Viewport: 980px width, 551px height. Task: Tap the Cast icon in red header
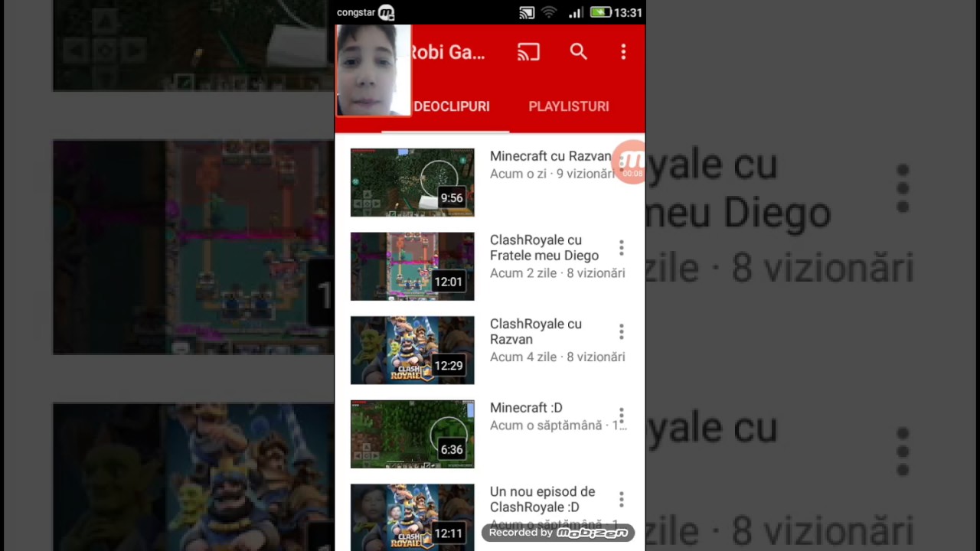528,52
